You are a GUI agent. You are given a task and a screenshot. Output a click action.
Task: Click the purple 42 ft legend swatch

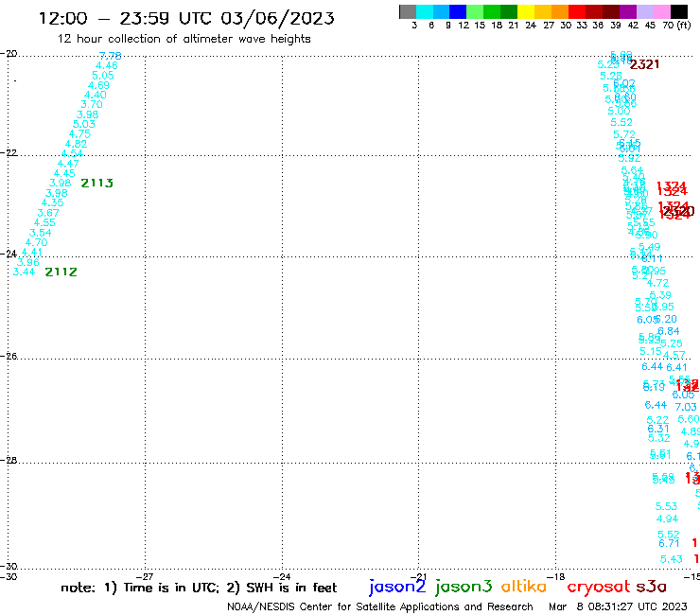(628, 11)
